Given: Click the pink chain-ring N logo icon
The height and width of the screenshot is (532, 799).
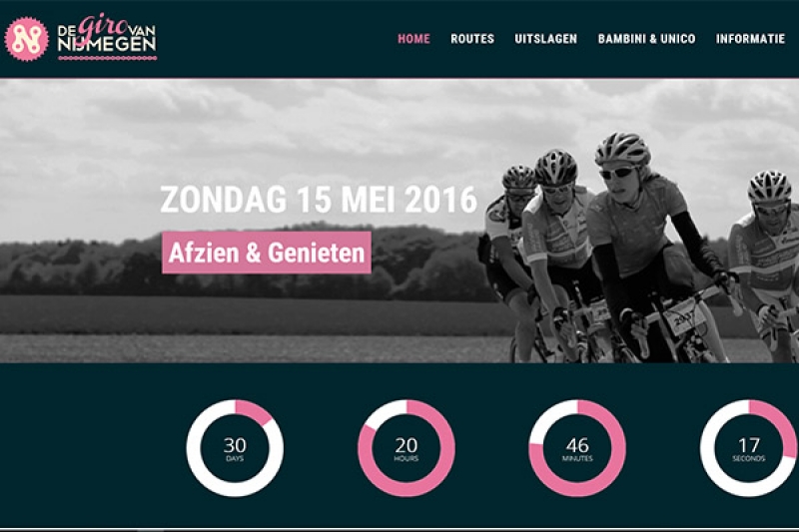Looking at the screenshot, I should point(27,39).
